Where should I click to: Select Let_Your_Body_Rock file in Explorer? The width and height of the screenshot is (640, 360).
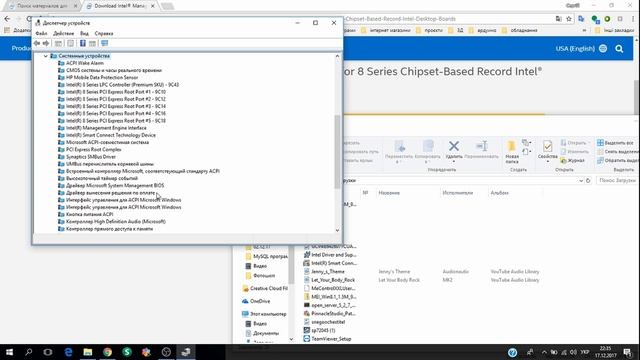point(329,280)
